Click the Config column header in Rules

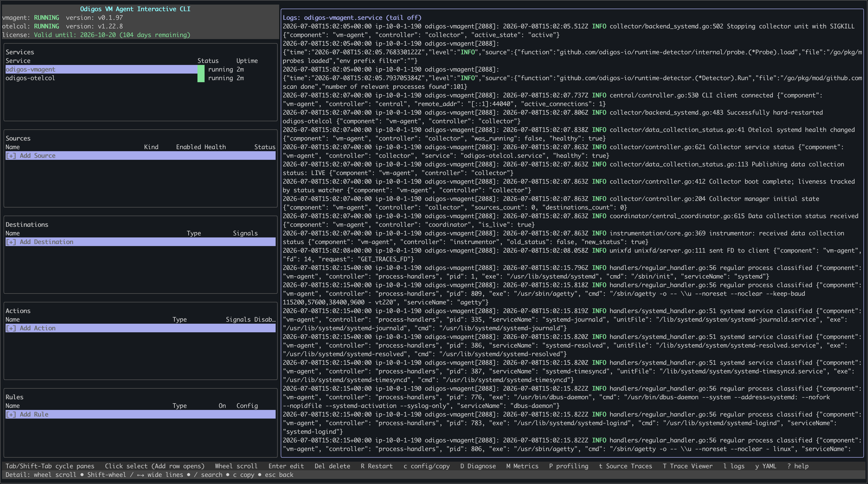coord(247,406)
